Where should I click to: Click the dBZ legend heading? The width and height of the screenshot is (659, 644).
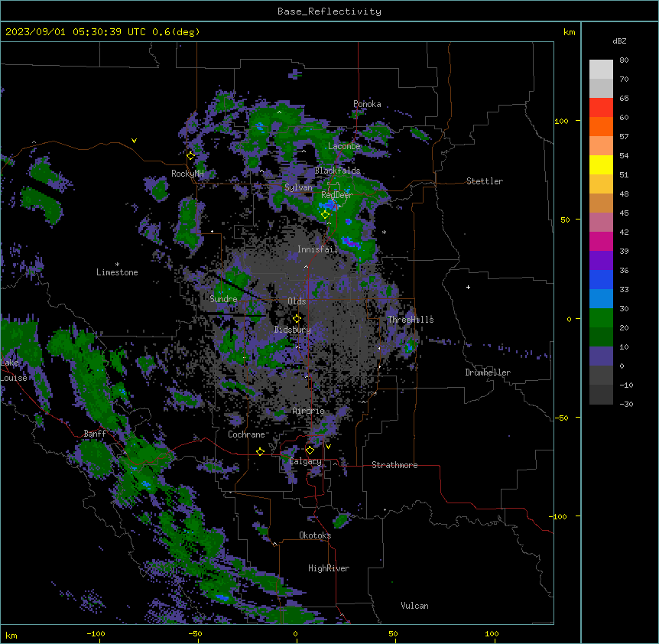click(619, 41)
